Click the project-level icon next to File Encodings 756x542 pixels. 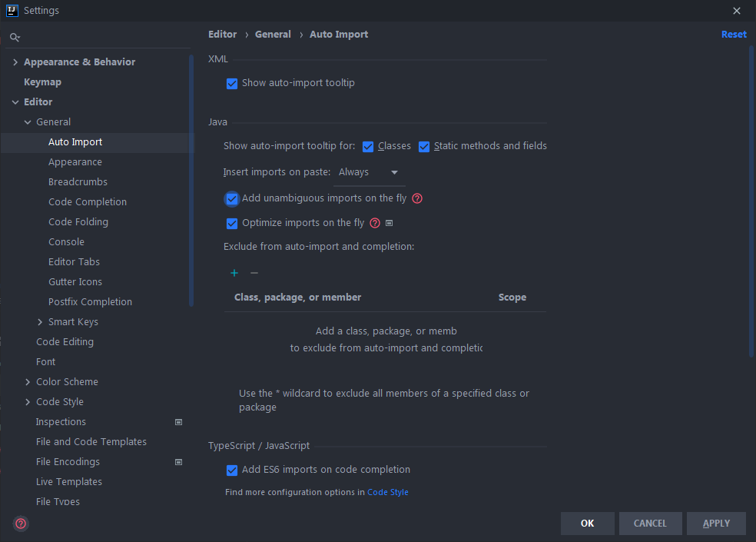(x=178, y=462)
